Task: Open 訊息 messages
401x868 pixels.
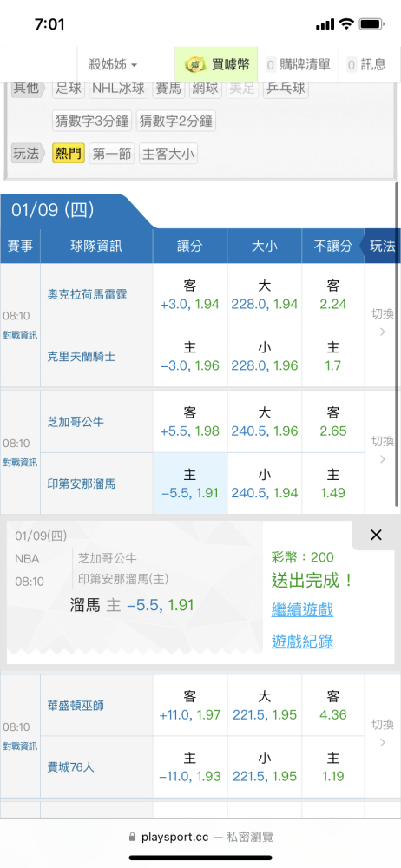Action: (x=366, y=65)
